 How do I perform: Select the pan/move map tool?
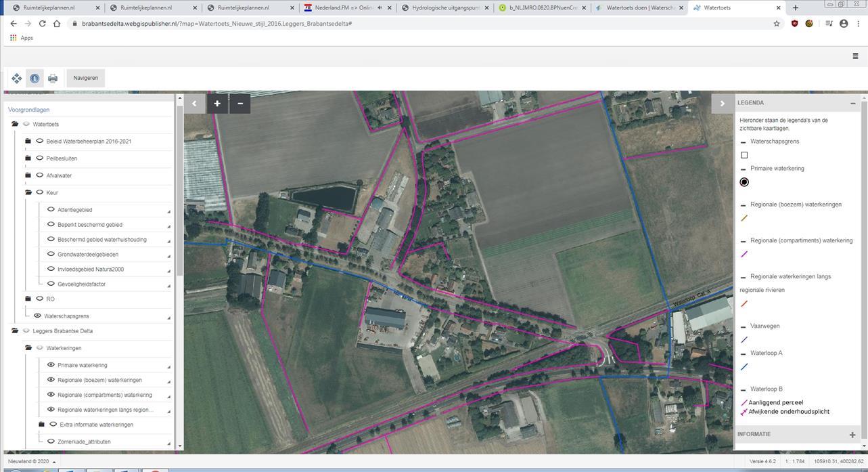pos(16,79)
